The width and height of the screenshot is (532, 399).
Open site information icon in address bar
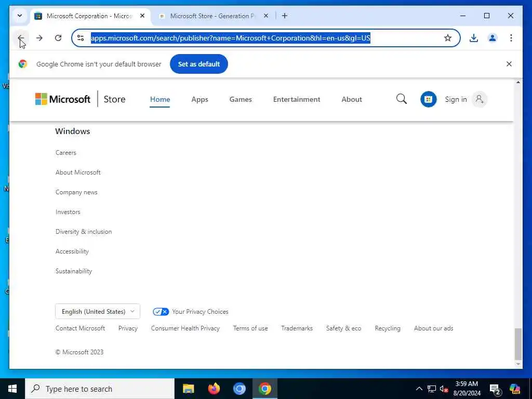click(x=81, y=38)
